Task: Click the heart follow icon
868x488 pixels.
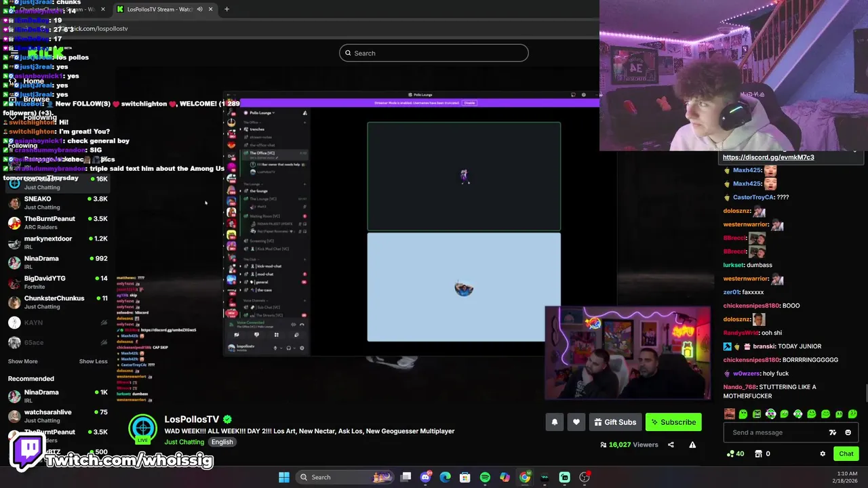Action: [x=576, y=422]
